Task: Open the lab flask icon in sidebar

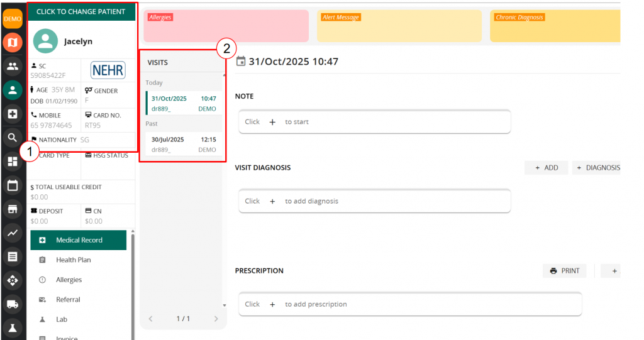Action: (x=13, y=327)
